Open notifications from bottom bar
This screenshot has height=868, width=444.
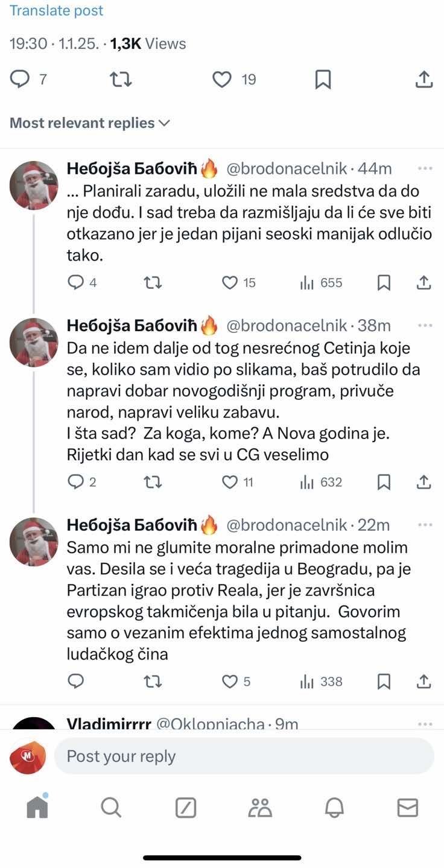pyautogui.click(x=334, y=806)
